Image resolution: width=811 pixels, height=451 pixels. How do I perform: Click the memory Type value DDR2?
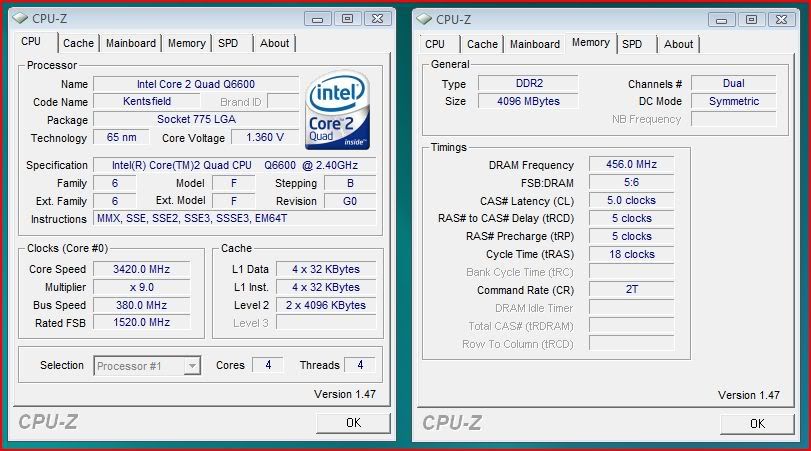click(x=529, y=83)
